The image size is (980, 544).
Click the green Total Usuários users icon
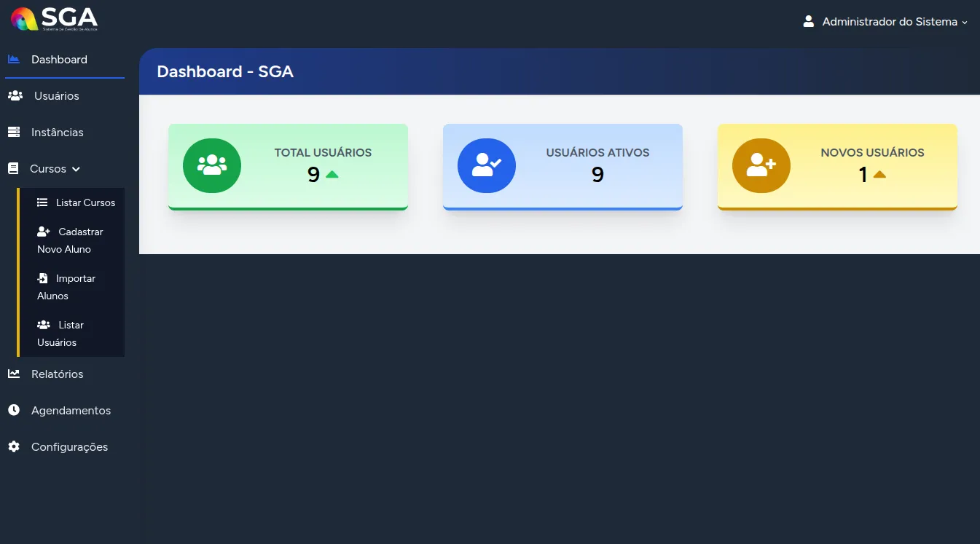pyautogui.click(x=212, y=166)
